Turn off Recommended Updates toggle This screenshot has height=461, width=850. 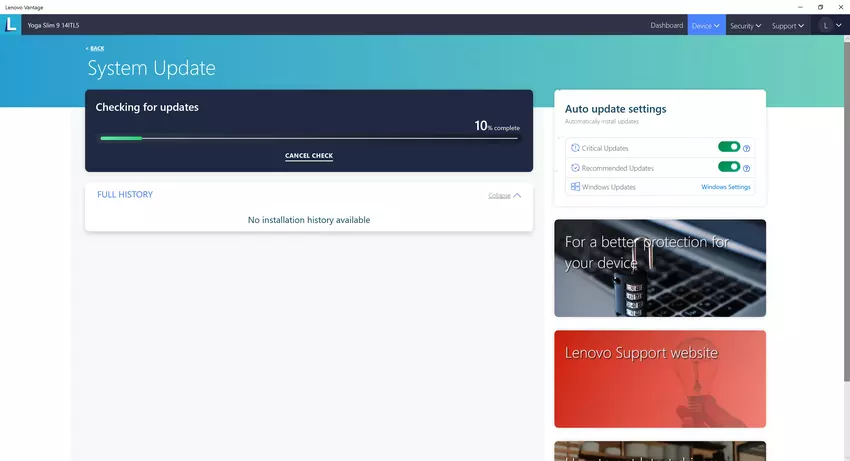[729, 167]
